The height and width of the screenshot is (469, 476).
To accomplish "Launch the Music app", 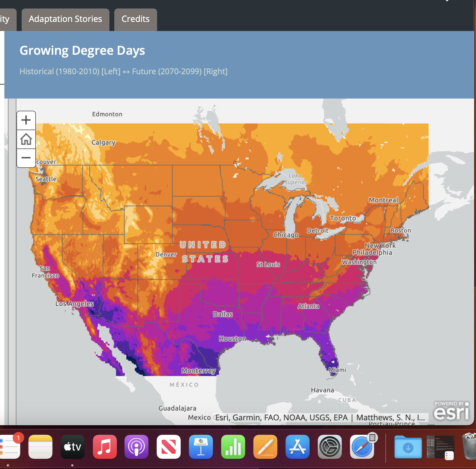I will click(105, 447).
